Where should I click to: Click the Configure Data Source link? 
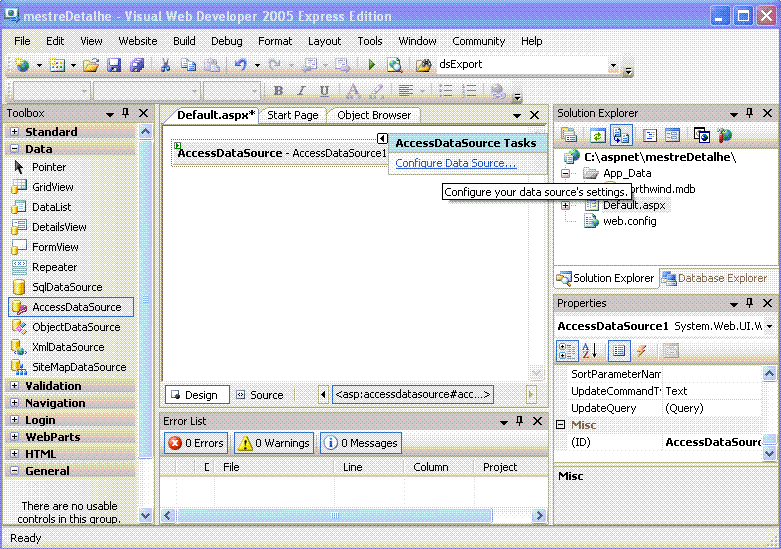point(455,163)
